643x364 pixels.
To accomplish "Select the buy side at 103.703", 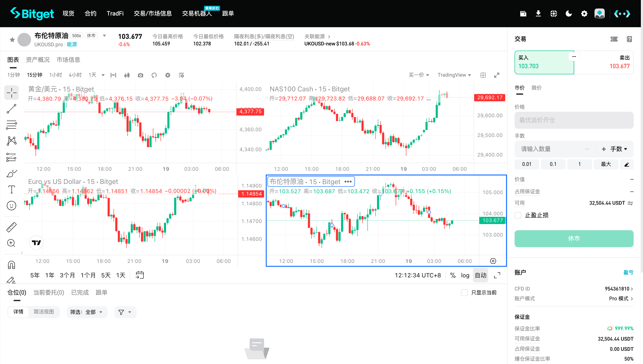I will (x=544, y=62).
